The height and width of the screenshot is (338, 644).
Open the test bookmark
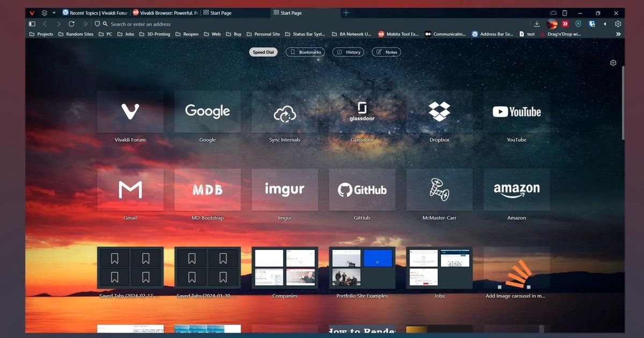click(527, 34)
